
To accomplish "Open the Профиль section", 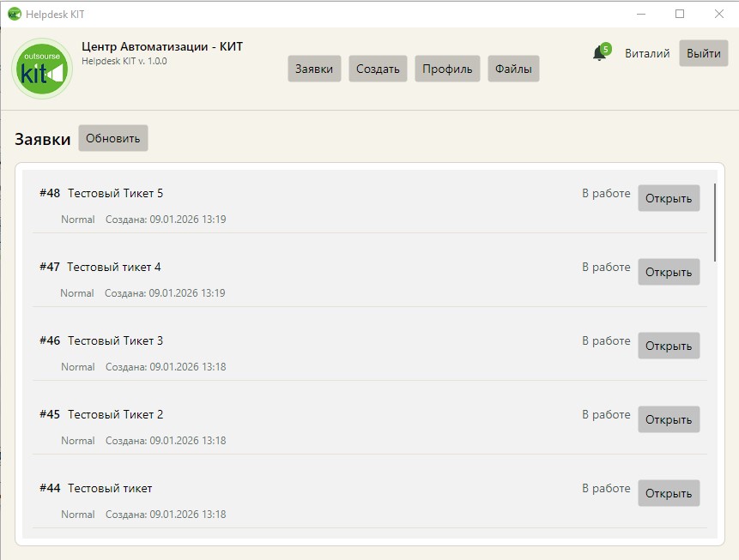I will (447, 69).
